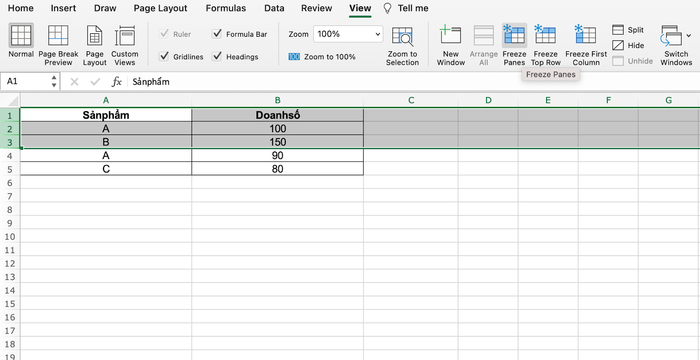The width and height of the screenshot is (700, 360).
Task: Click cell containing B in column A
Action: [106, 142]
